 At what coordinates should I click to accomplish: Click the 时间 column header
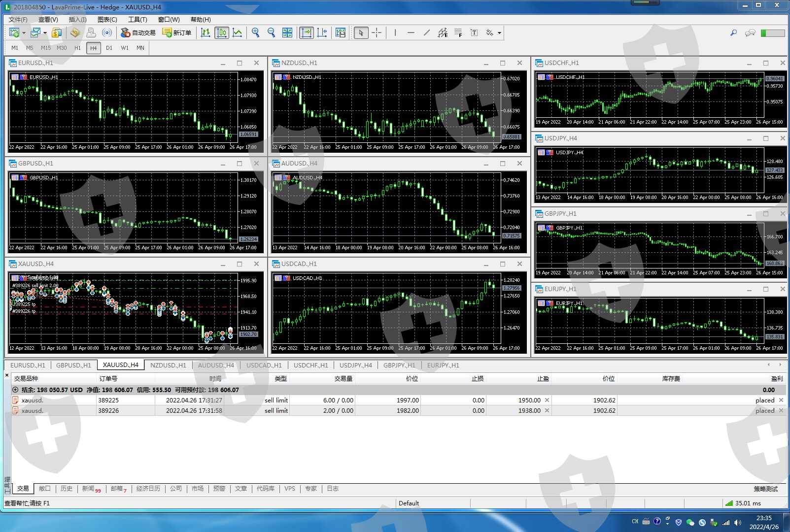click(x=215, y=378)
